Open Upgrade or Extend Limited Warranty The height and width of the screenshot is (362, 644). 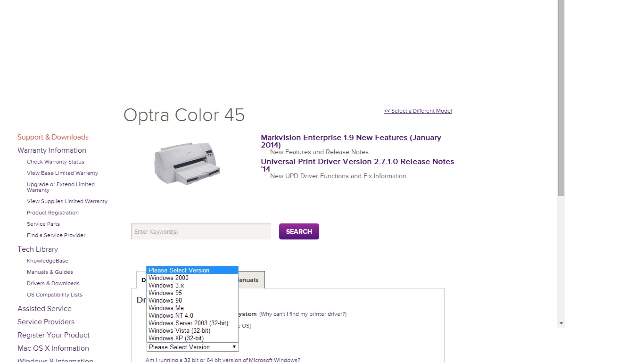61,187
